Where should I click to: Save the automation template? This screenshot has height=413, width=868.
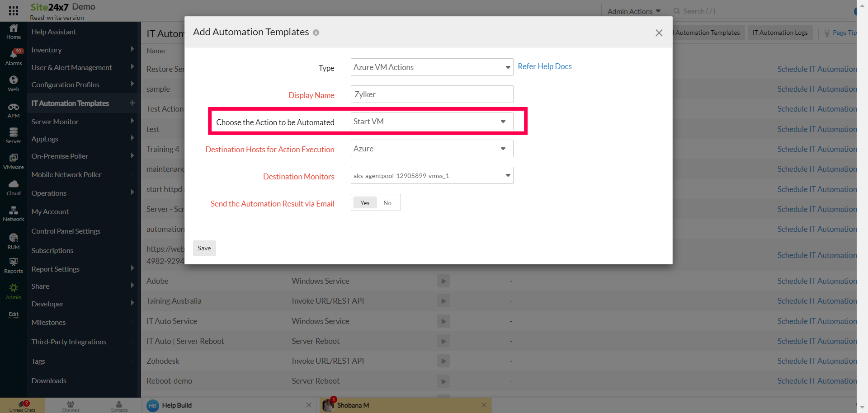point(204,248)
